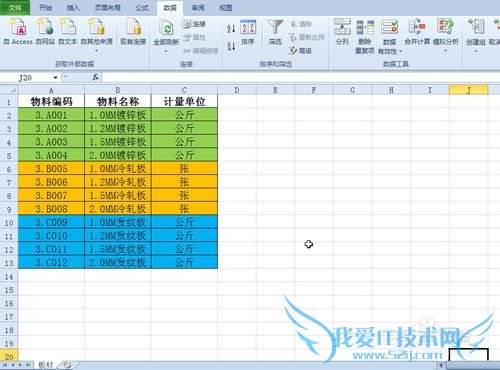The height and width of the screenshot is (370, 500).
Task: Open the Sort (排序) dialog
Action: coord(248,32)
